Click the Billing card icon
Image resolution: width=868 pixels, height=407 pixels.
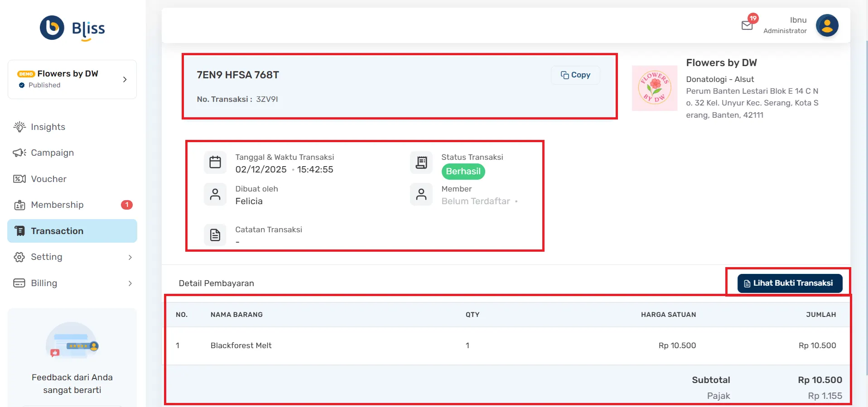[x=19, y=283]
